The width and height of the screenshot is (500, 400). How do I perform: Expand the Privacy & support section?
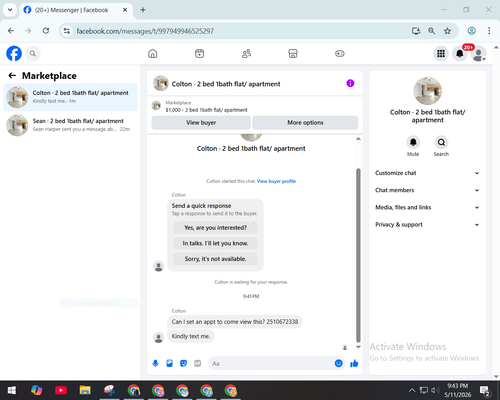click(427, 225)
